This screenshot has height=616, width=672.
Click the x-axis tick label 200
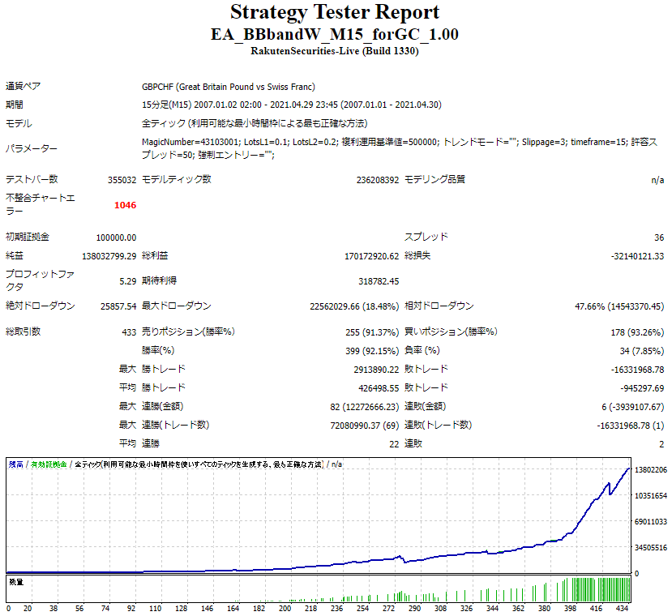[x=285, y=608]
